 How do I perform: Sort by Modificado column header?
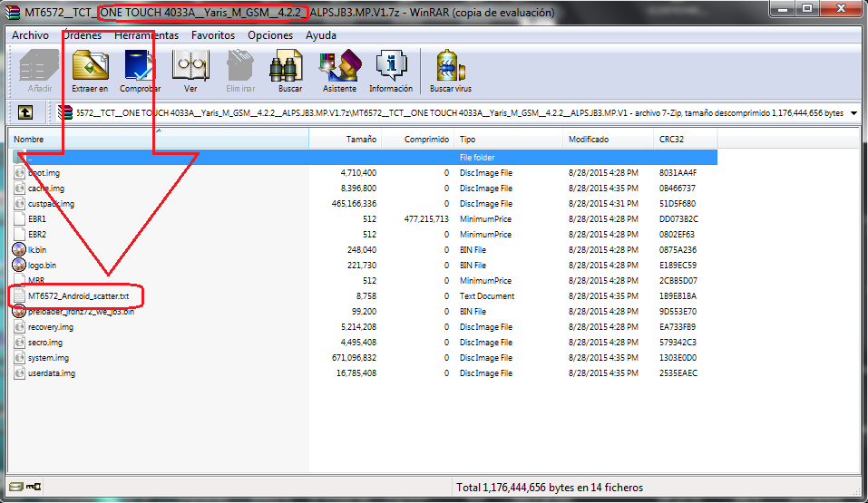click(608, 139)
